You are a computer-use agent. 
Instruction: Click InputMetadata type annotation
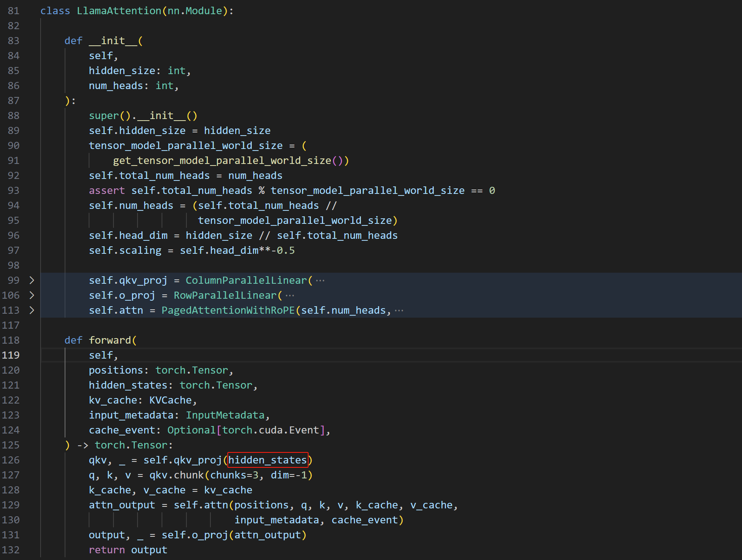click(225, 415)
